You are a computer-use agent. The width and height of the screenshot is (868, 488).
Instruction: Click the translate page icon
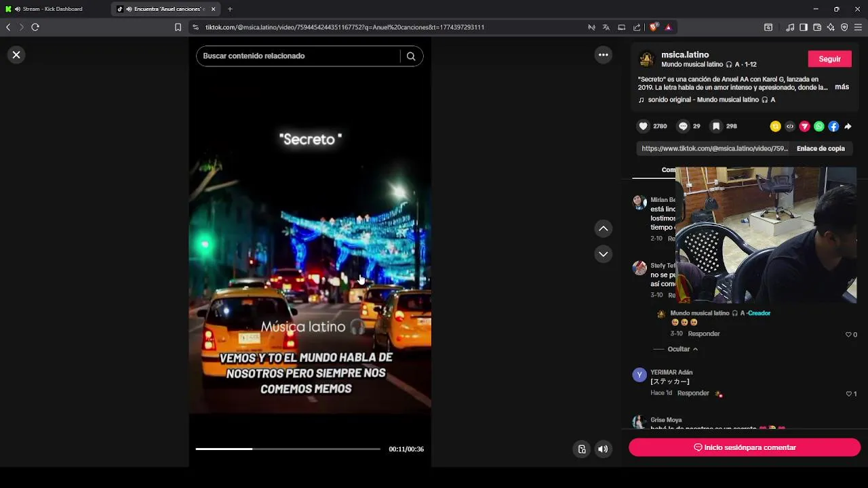606,27
